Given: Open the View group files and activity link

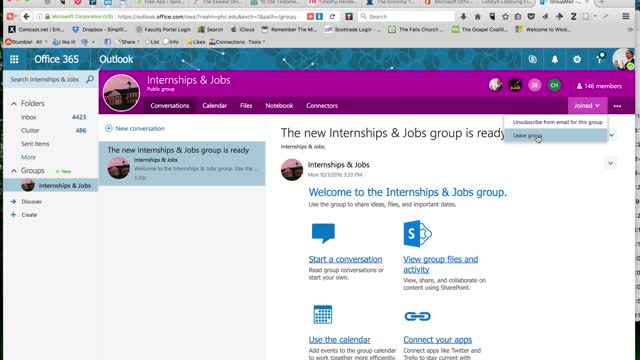Looking at the screenshot, I should click(440, 264).
